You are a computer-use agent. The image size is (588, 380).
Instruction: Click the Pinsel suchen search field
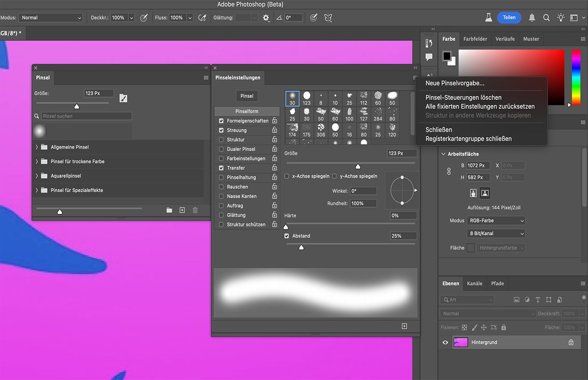(86, 116)
